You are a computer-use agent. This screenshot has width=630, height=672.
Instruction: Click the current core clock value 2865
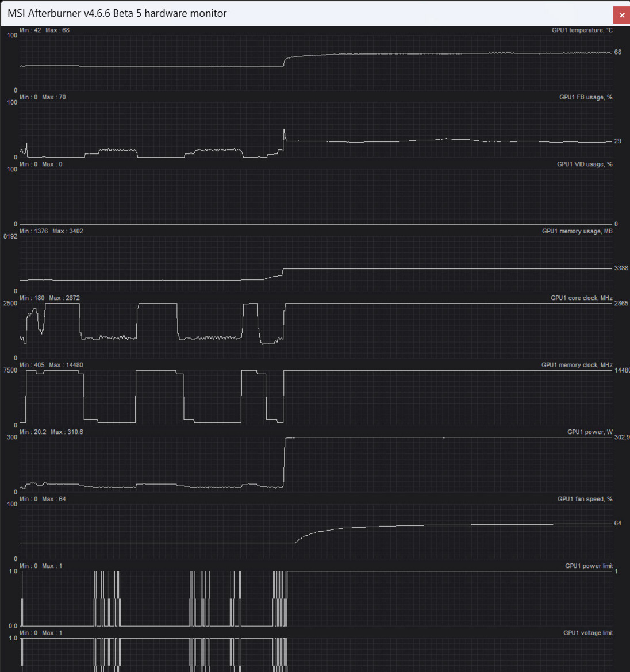621,304
